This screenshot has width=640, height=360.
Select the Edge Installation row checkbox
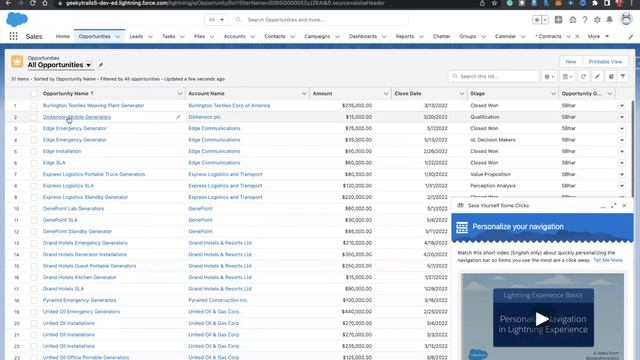[34, 151]
